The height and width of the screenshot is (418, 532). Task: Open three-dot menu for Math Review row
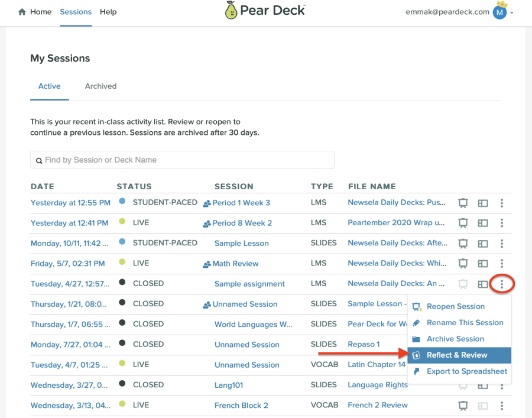coord(502,264)
